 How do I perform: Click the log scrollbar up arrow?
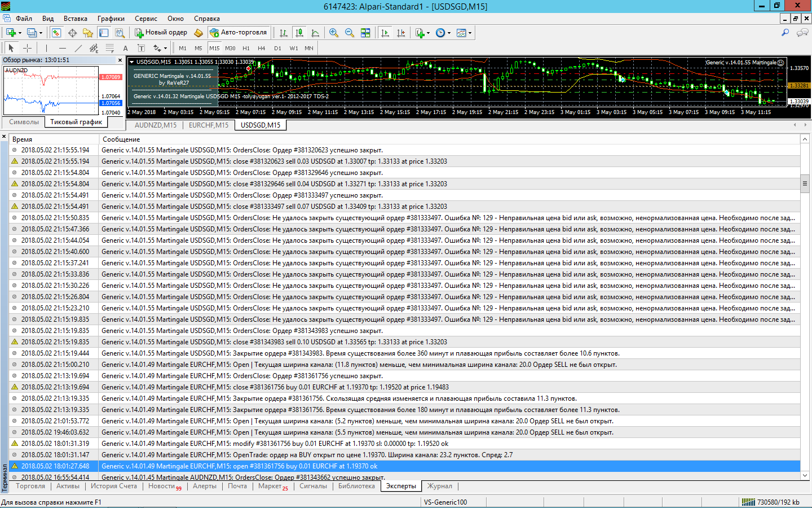coord(805,139)
